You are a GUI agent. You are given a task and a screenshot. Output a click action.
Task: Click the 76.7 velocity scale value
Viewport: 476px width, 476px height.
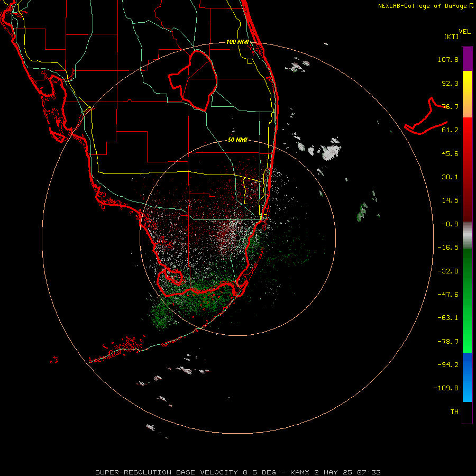(x=450, y=106)
